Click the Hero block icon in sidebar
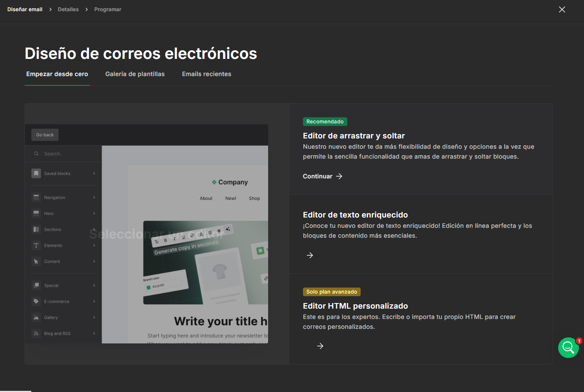The width and height of the screenshot is (584, 392). [36, 213]
